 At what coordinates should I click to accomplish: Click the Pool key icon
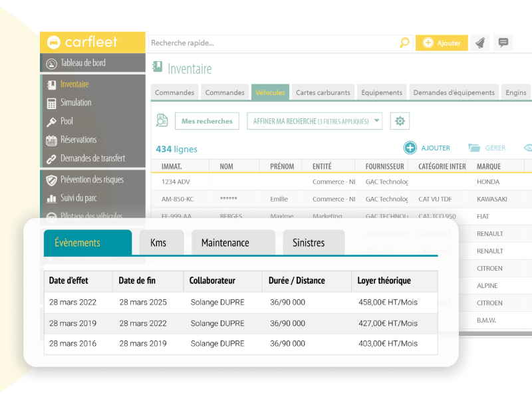point(51,122)
